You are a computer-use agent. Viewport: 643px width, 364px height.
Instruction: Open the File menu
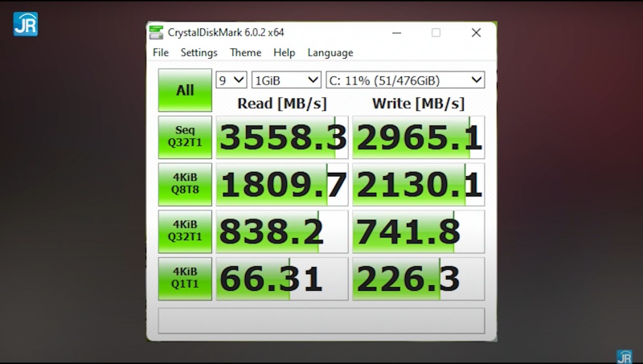[161, 53]
